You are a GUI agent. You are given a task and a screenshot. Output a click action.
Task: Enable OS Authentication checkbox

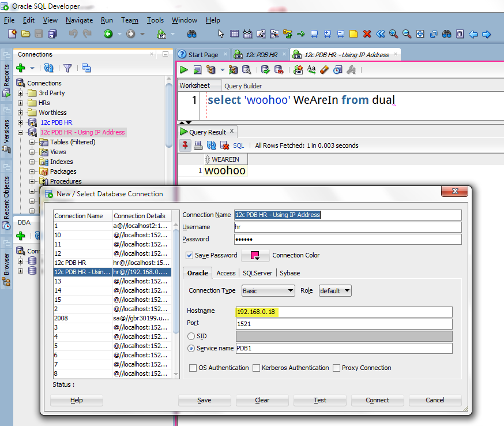tap(193, 368)
